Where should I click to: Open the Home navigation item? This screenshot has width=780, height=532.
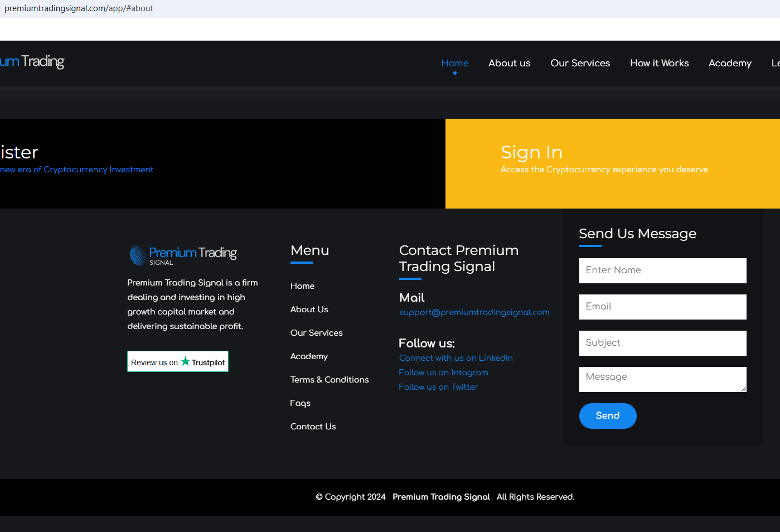point(454,63)
